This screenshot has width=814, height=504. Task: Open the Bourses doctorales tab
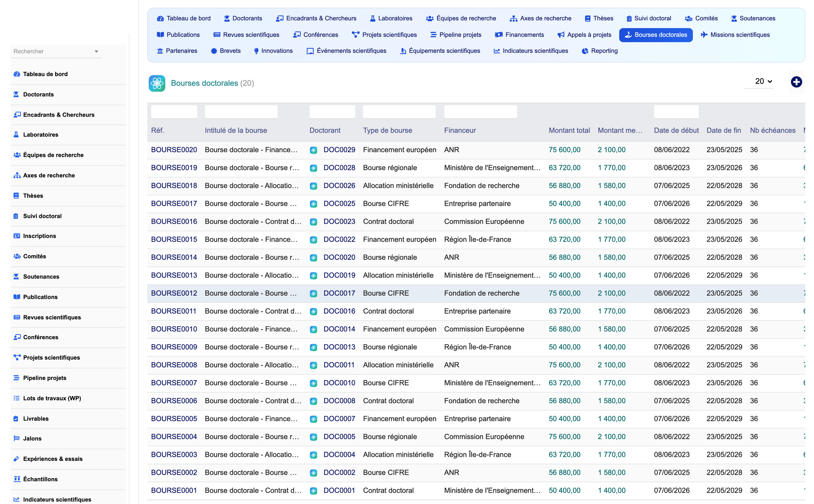pos(655,35)
